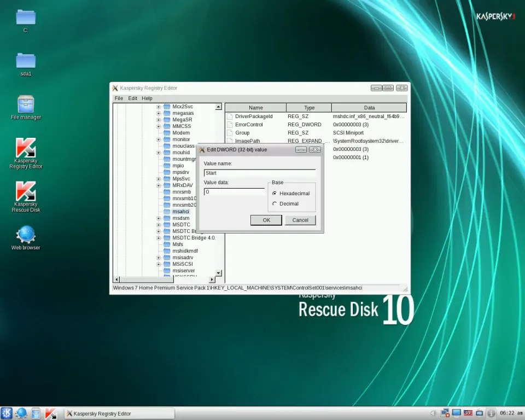
Task: Click the info tray icon beside the clock
Action: coord(491,413)
